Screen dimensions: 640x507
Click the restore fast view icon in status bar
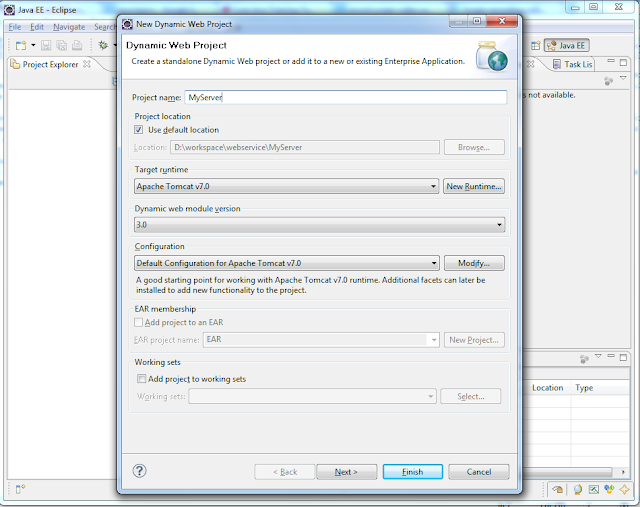coord(557,489)
